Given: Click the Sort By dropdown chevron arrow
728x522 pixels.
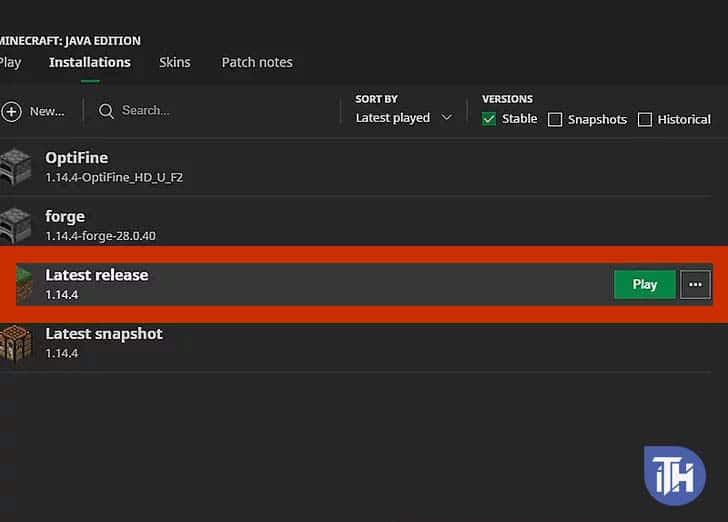Looking at the screenshot, I should [447, 118].
